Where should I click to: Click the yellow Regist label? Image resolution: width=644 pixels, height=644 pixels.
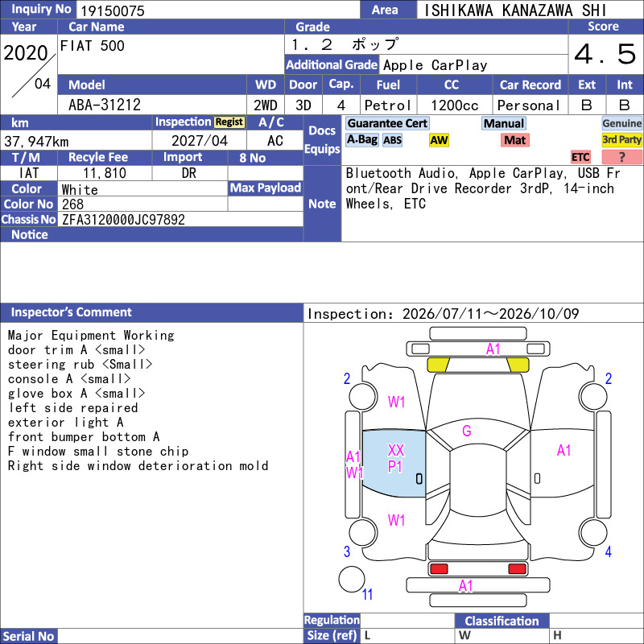pos(229,122)
